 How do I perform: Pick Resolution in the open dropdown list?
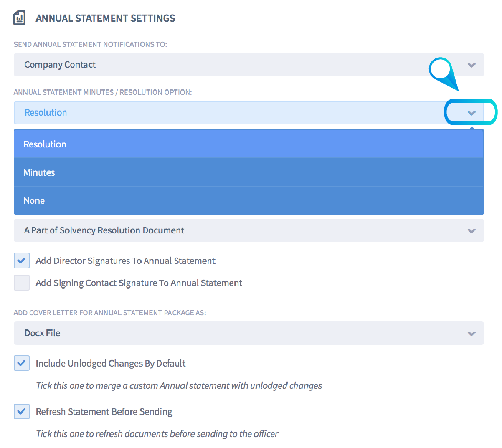tap(45, 144)
